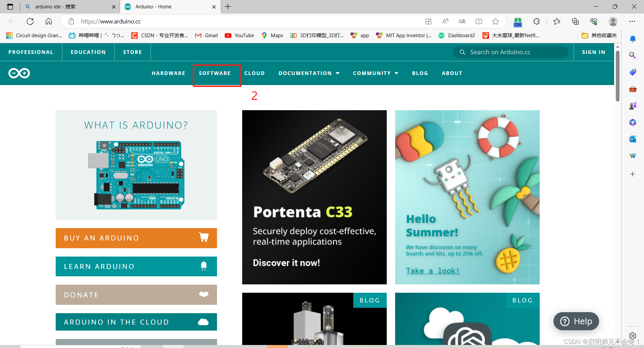Open the Maps bookmark
Viewport: 644px width, 348px height.
tap(272, 36)
